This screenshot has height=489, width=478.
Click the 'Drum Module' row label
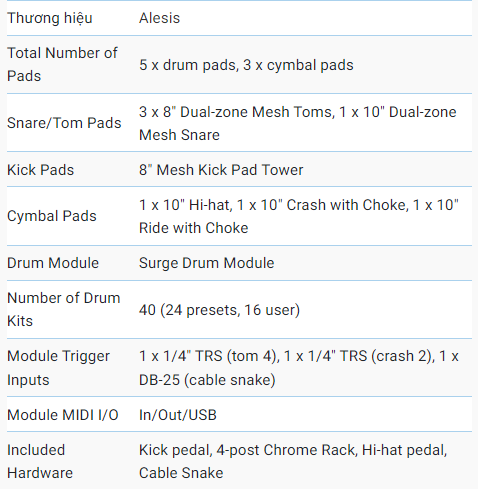tap(53, 263)
